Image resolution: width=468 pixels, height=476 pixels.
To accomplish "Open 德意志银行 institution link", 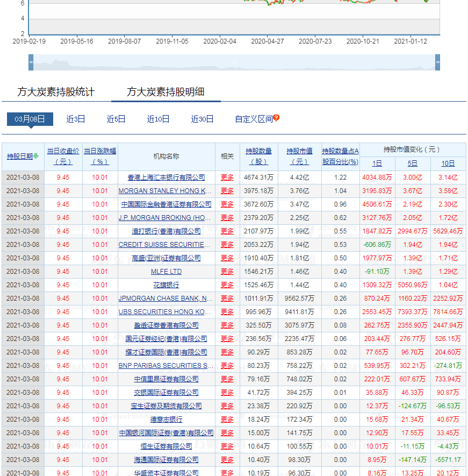I will [166, 419].
